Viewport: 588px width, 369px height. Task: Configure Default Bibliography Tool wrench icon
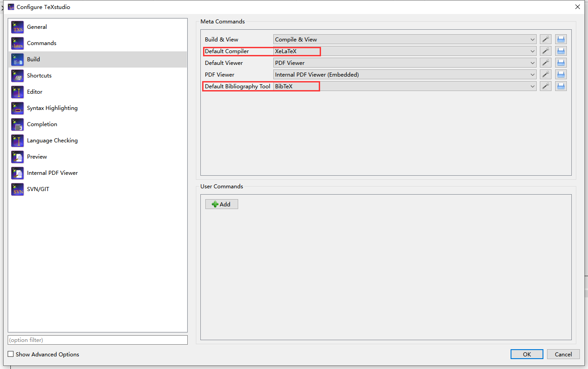tap(546, 87)
